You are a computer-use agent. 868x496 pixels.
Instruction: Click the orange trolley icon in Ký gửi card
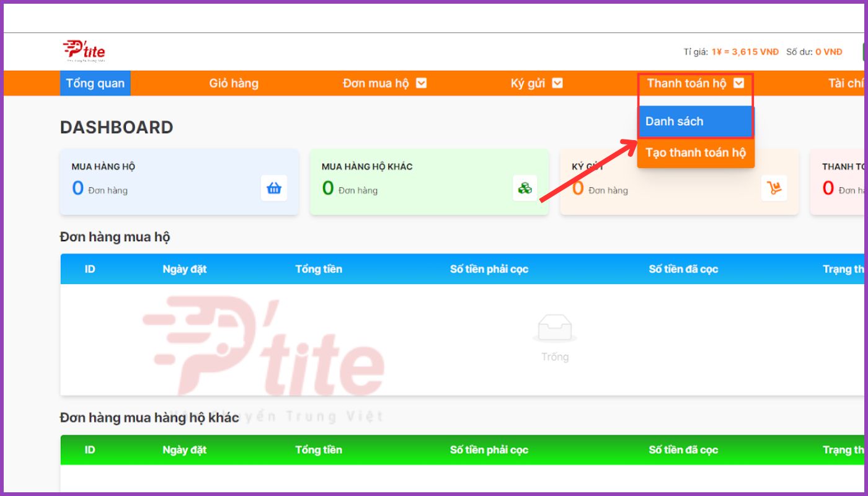(x=774, y=188)
